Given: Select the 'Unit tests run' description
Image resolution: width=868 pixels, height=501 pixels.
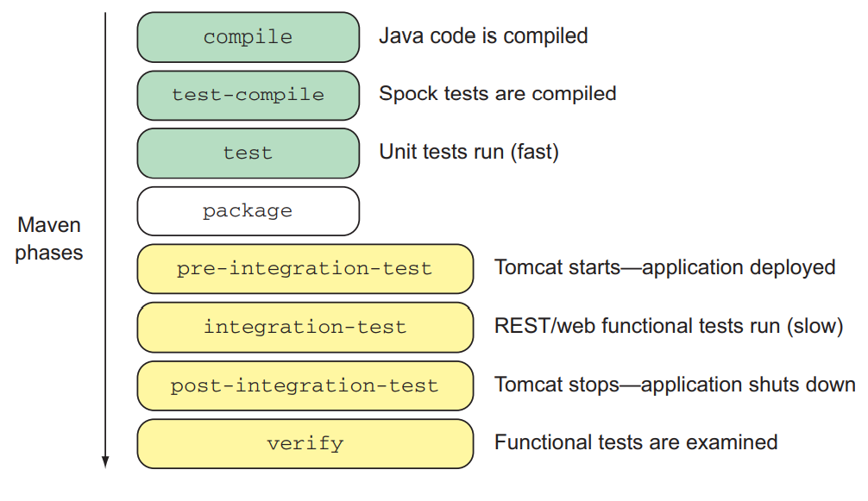Looking at the screenshot, I should pyautogui.click(x=442, y=153).
